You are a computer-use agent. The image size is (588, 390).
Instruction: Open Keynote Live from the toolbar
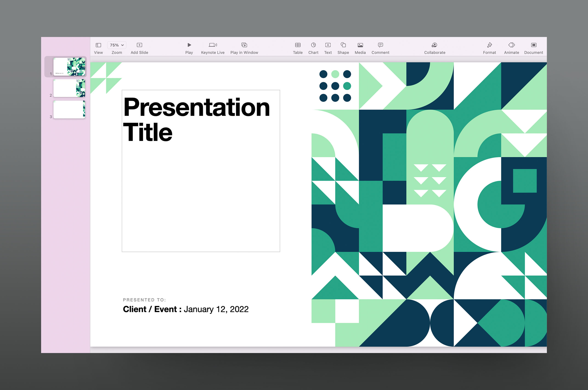213,45
